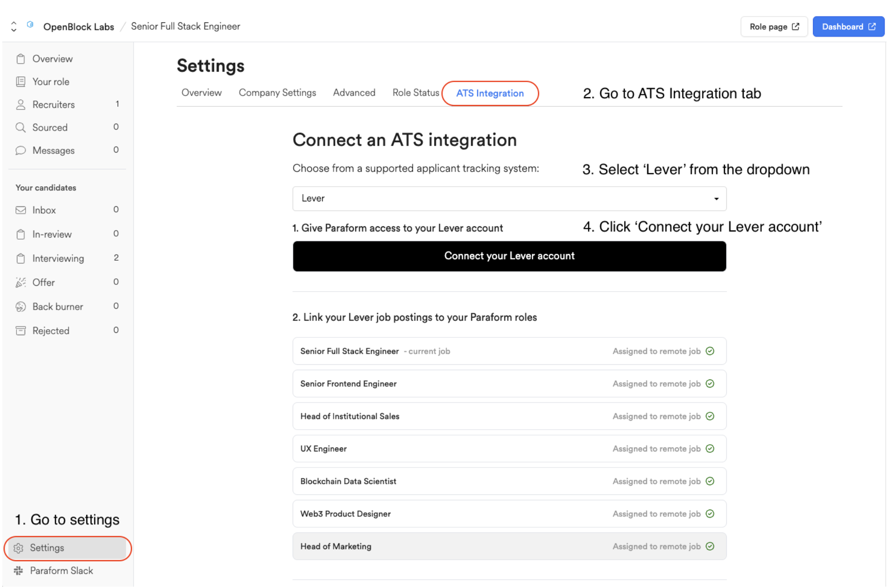Screen dimensions: 892x588
Task: Click the Connect your Lever account button
Action: [x=509, y=256]
